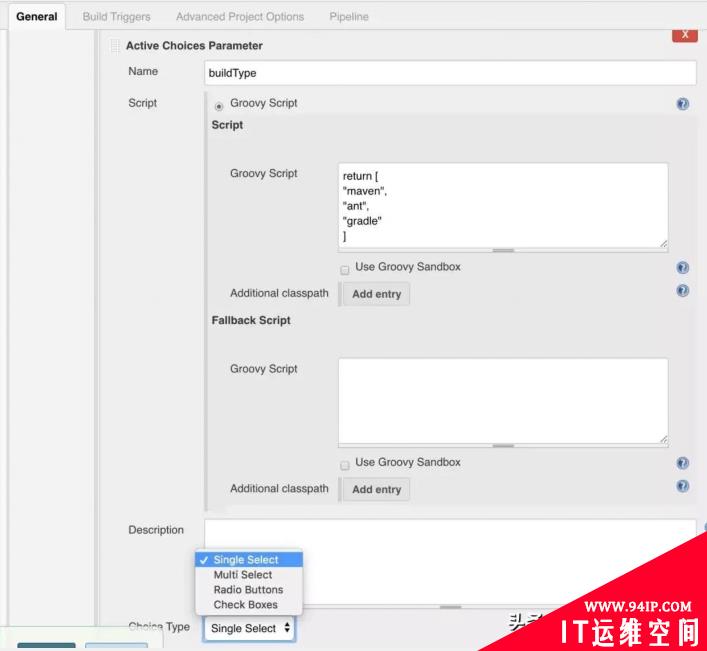Grab resize bar below the Fallback Script textarea
707x651 pixels.
(503, 445)
